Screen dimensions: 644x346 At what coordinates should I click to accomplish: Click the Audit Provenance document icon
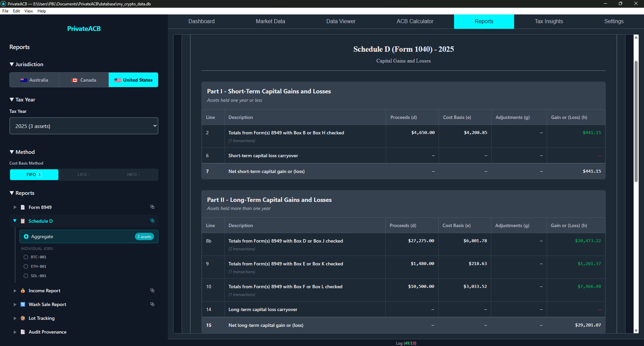tap(23, 332)
